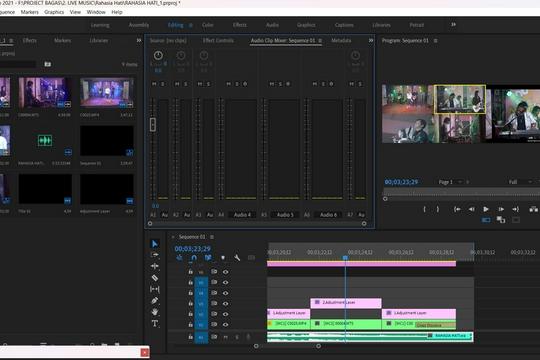Select C0025.MP4 thumbnail in Project panel

pos(107,93)
